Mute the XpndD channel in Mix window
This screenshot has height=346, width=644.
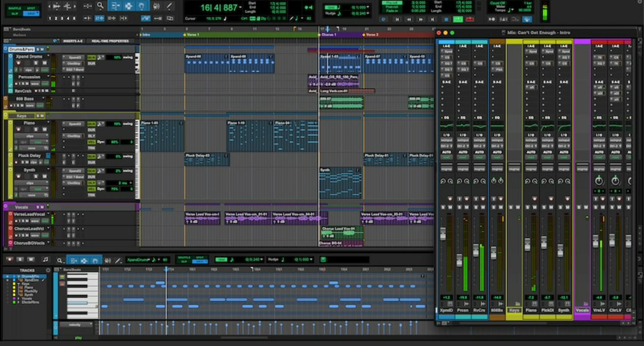click(x=450, y=207)
